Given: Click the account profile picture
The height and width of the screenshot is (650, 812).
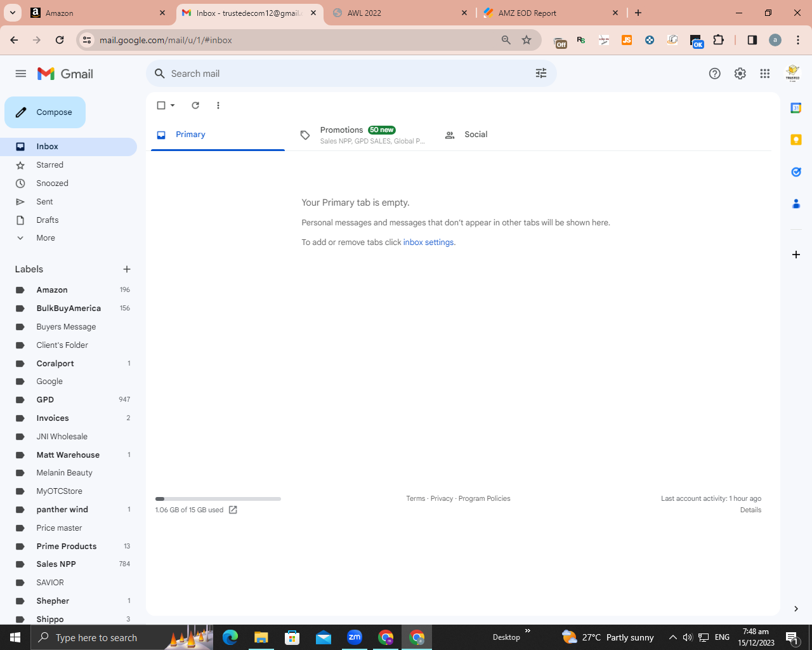Looking at the screenshot, I should click(793, 74).
